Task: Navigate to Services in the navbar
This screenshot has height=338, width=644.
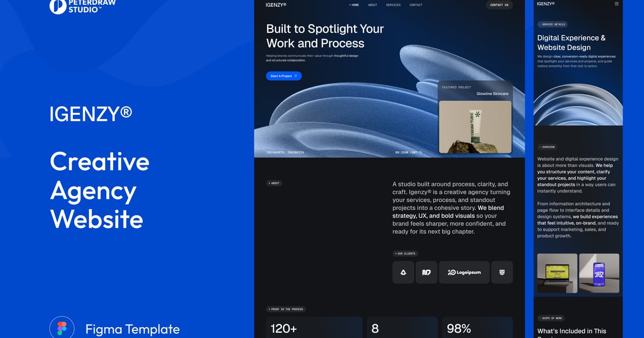Action: (x=393, y=5)
